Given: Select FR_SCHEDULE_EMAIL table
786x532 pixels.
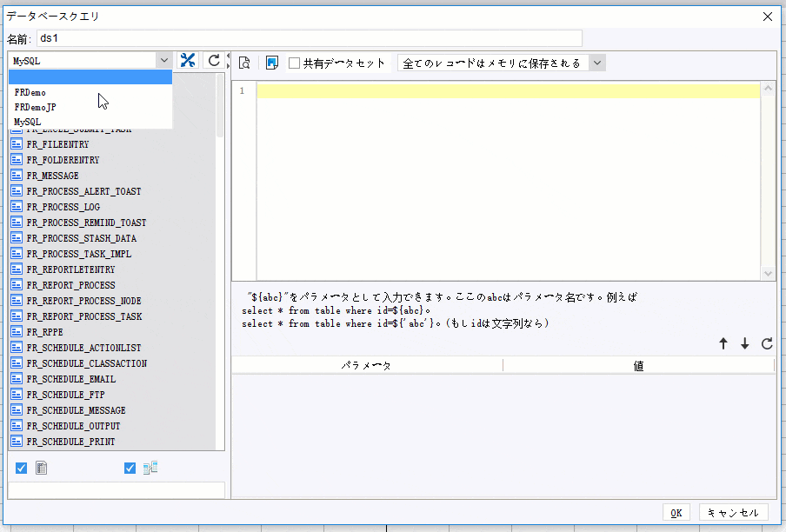Looking at the screenshot, I should pos(71,379).
